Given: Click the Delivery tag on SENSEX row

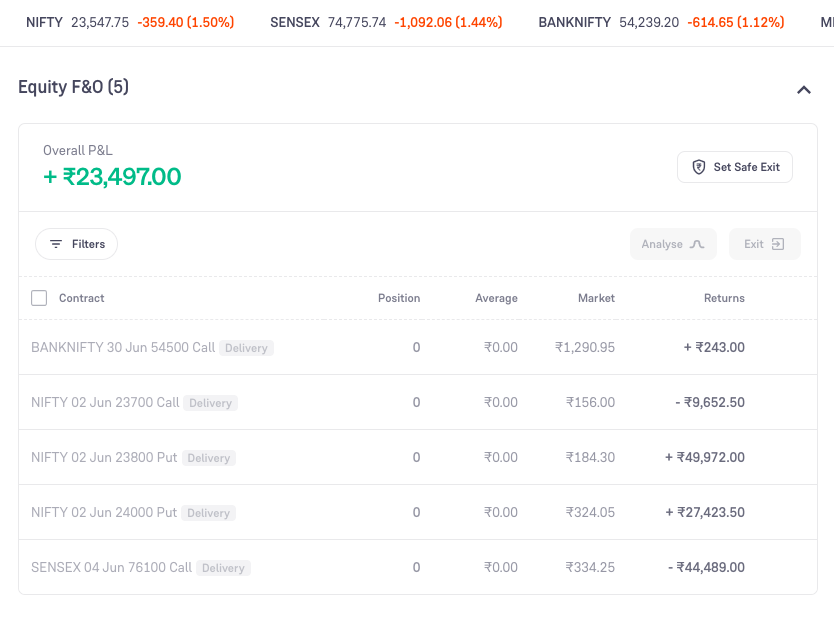Looking at the screenshot, I should [x=223, y=568].
